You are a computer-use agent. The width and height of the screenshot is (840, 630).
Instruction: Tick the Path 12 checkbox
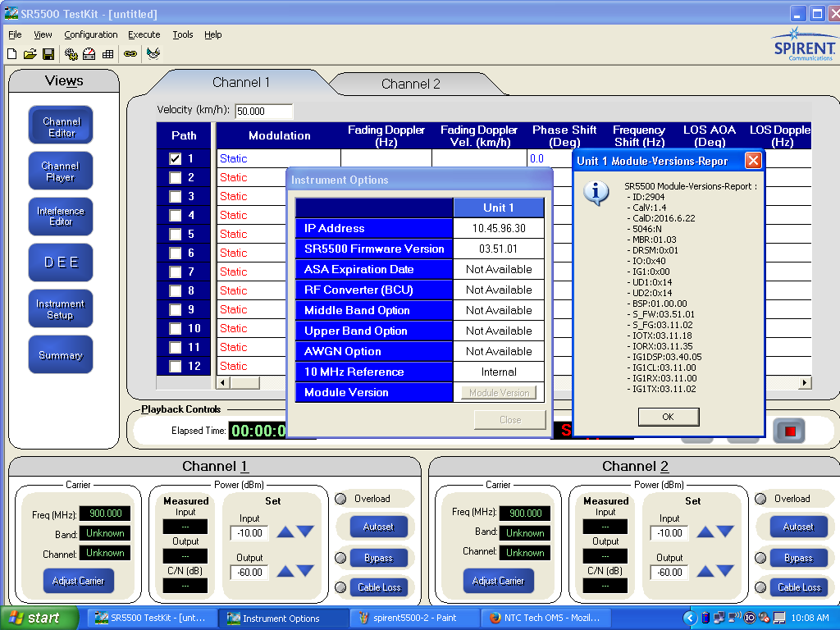pyautogui.click(x=175, y=367)
